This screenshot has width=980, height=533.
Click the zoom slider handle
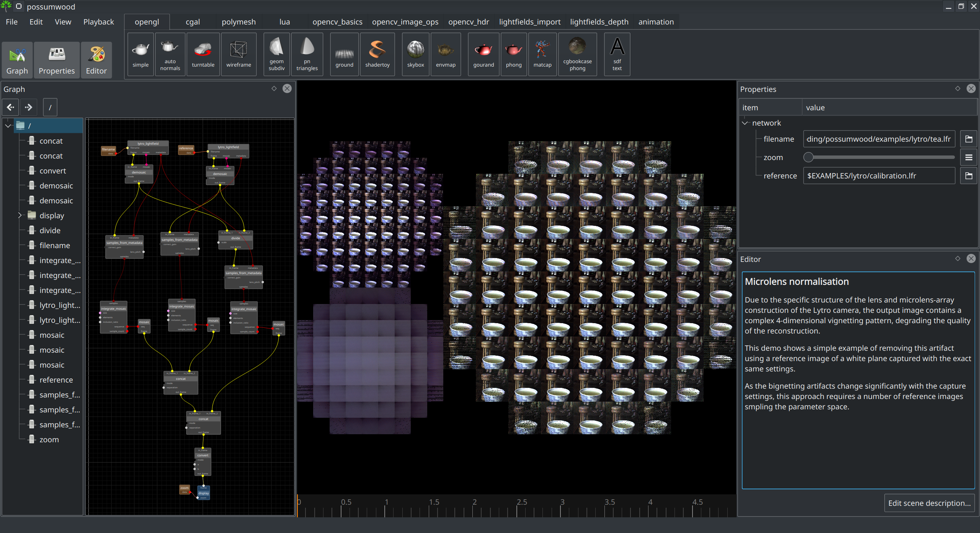(808, 157)
